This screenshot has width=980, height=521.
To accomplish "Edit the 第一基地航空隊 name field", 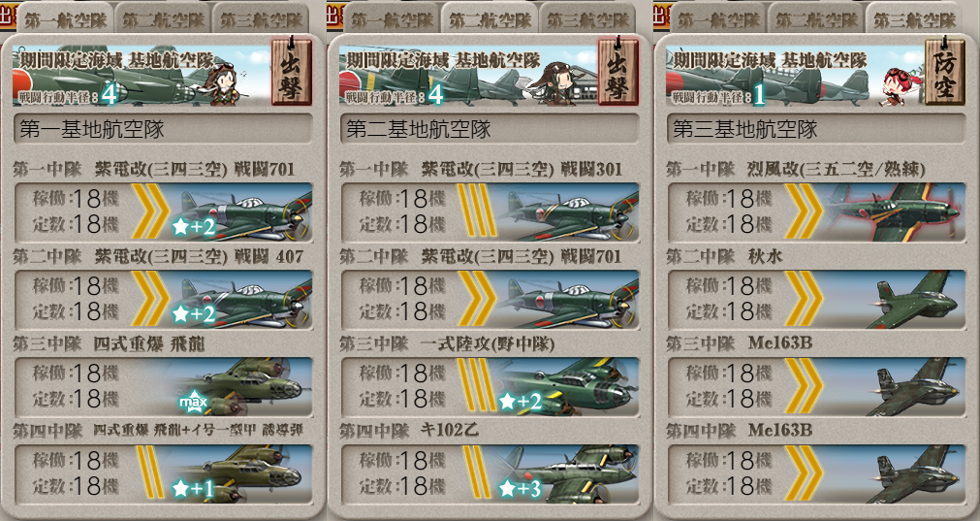I will click(163, 129).
